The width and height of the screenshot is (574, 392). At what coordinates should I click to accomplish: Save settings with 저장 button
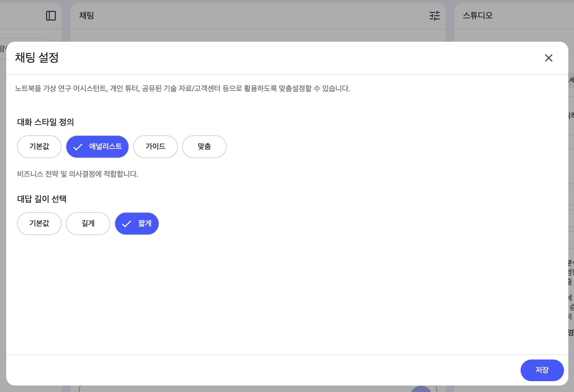click(542, 370)
